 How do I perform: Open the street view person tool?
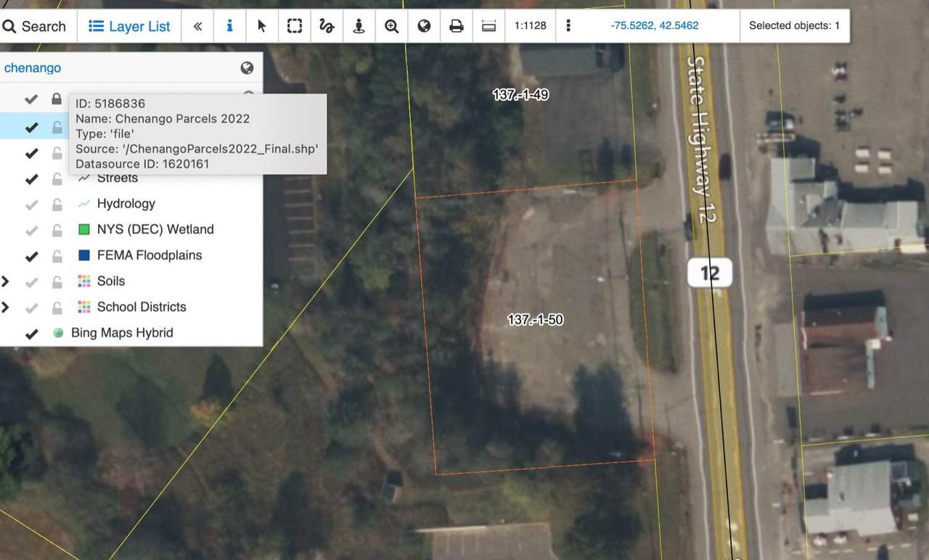pos(359,26)
